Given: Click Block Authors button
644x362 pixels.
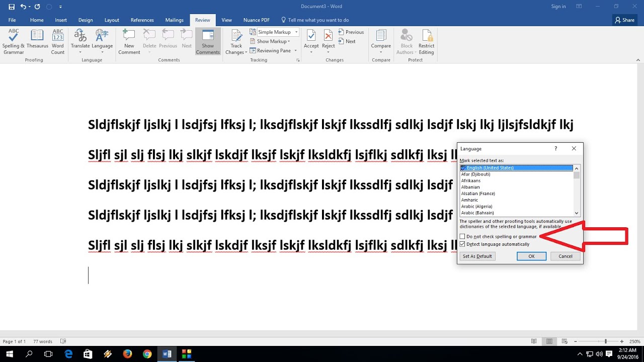Looking at the screenshot, I should 407,42.
